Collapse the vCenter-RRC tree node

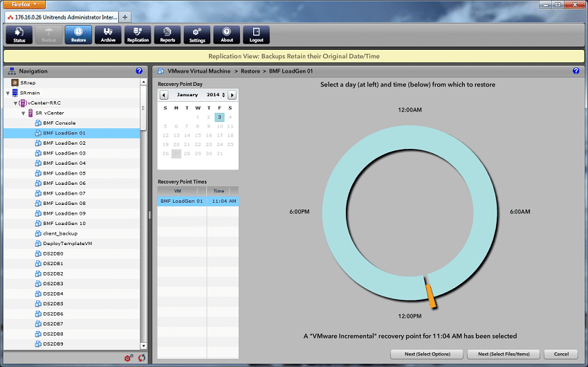point(15,103)
